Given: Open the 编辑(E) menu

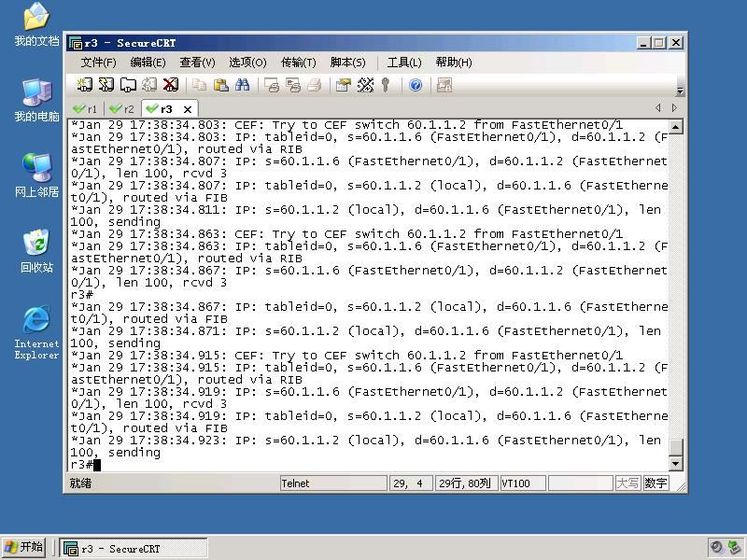Looking at the screenshot, I should tap(148, 63).
